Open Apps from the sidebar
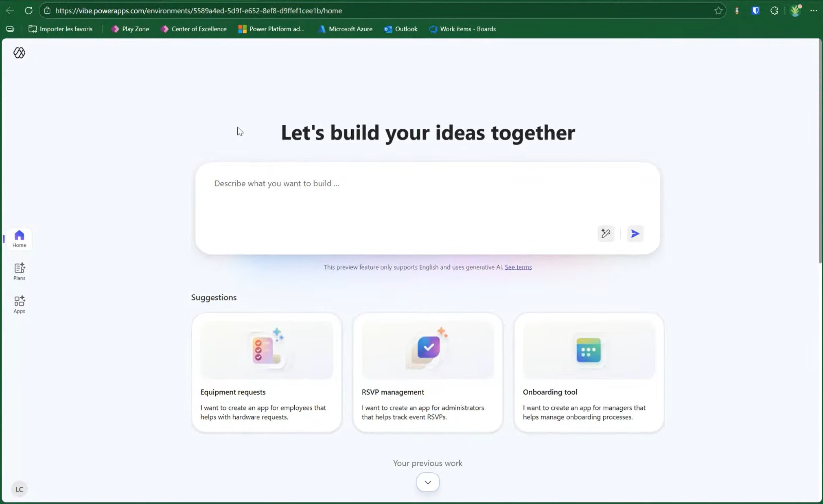Screen dimensions: 823x504 pyautogui.click(x=19, y=304)
